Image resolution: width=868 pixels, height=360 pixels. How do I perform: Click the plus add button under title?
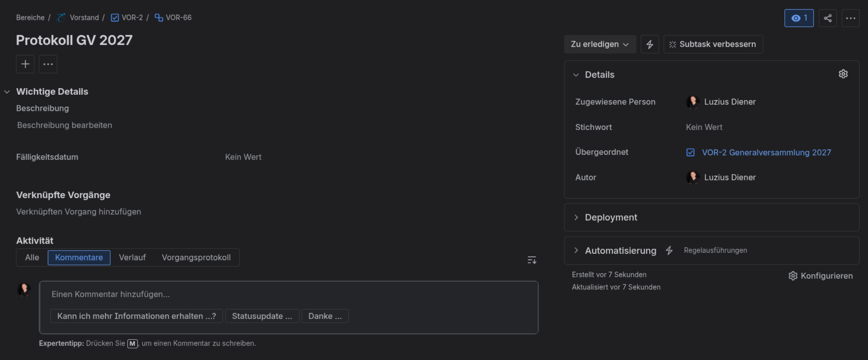click(x=25, y=64)
